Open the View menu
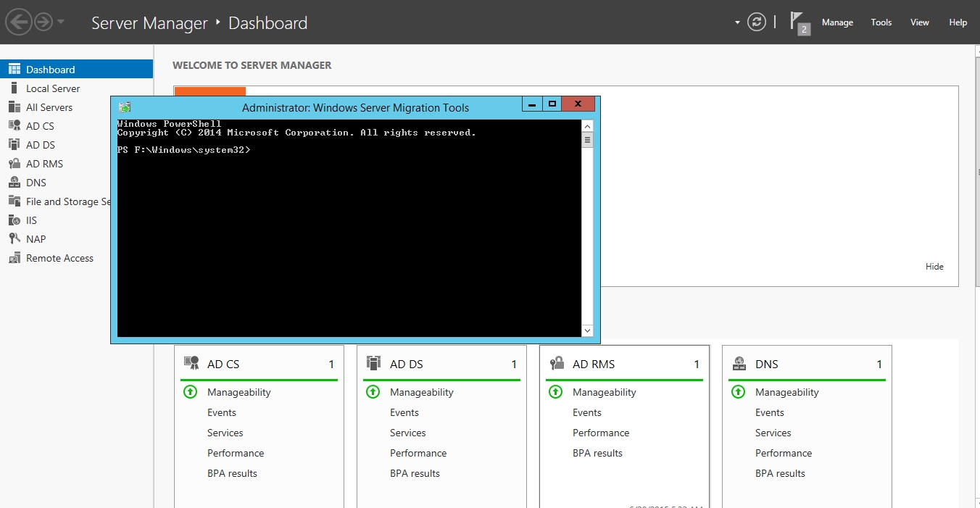This screenshot has height=508, width=980. [x=919, y=22]
